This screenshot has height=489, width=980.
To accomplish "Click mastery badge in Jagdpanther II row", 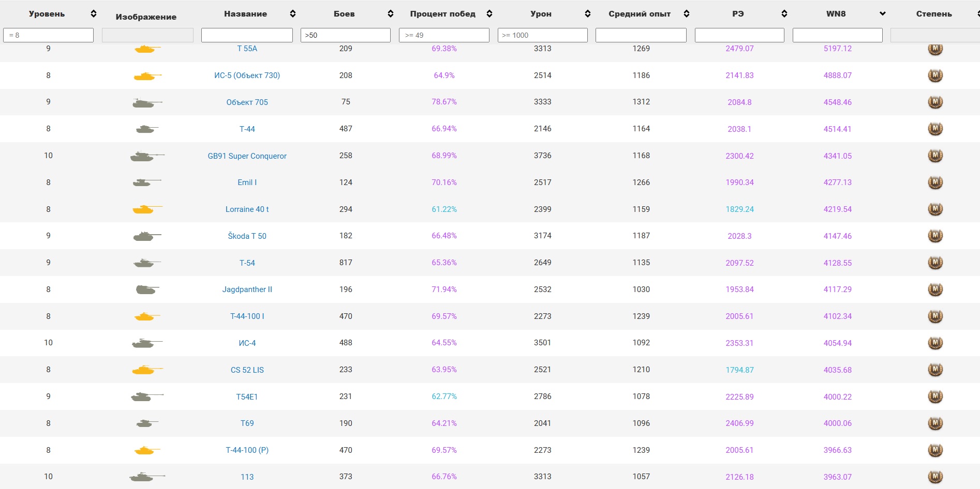I will point(935,289).
